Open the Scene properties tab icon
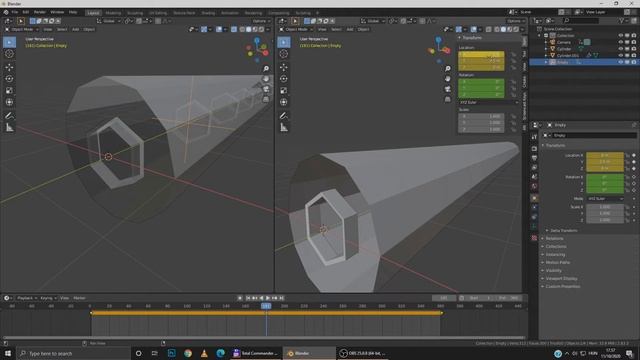 tap(534, 177)
